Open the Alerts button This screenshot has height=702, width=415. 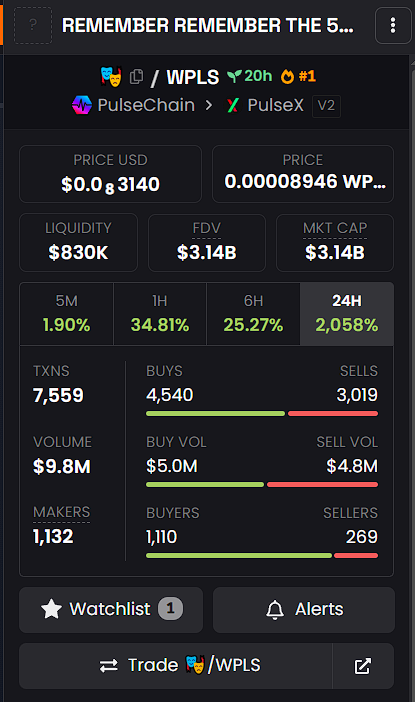[x=304, y=610]
